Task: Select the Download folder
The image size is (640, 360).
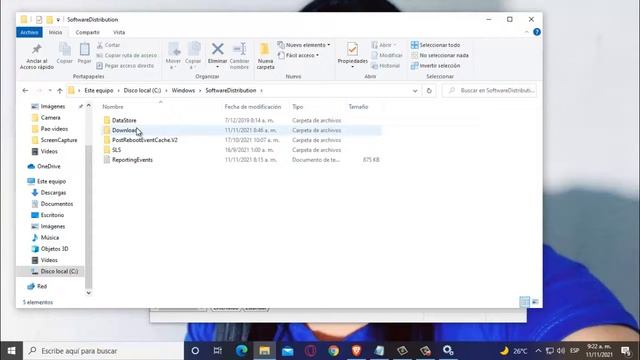Action: tap(125, 130)
